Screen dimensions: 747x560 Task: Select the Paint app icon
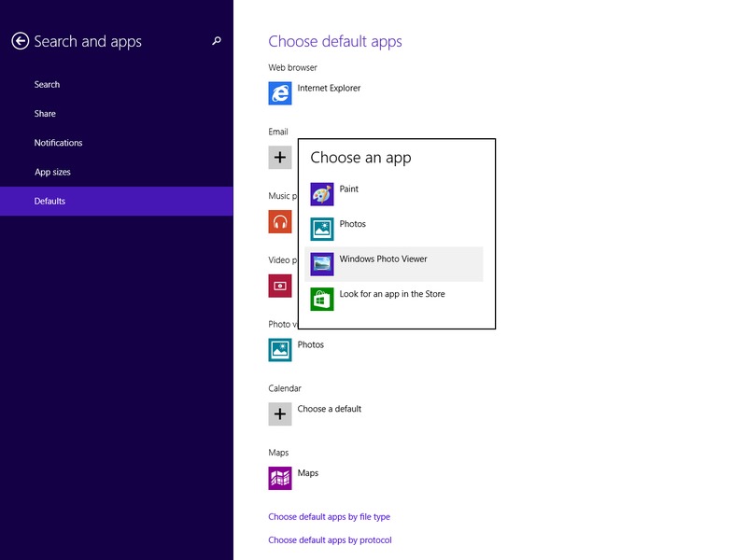click(322, 194)
